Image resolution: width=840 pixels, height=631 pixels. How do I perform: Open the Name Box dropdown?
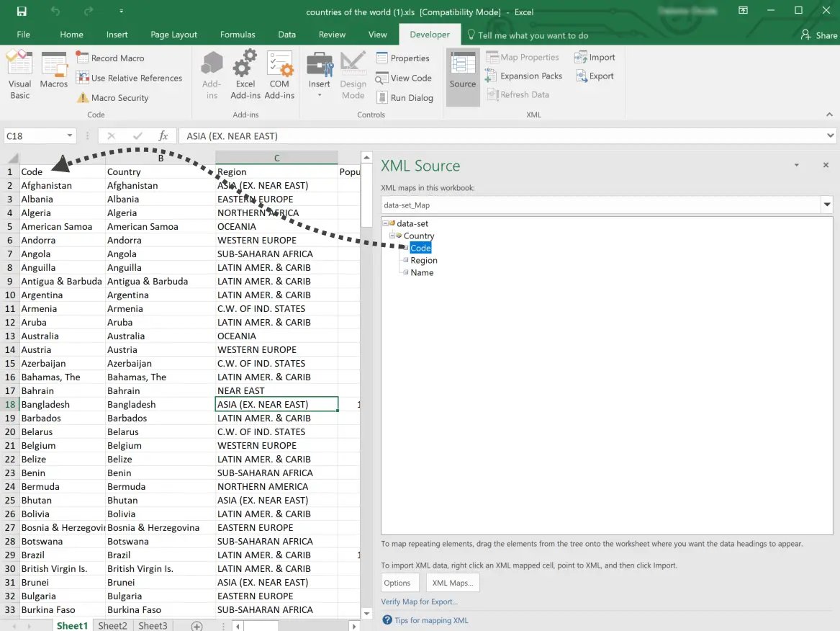click(70, 135)
